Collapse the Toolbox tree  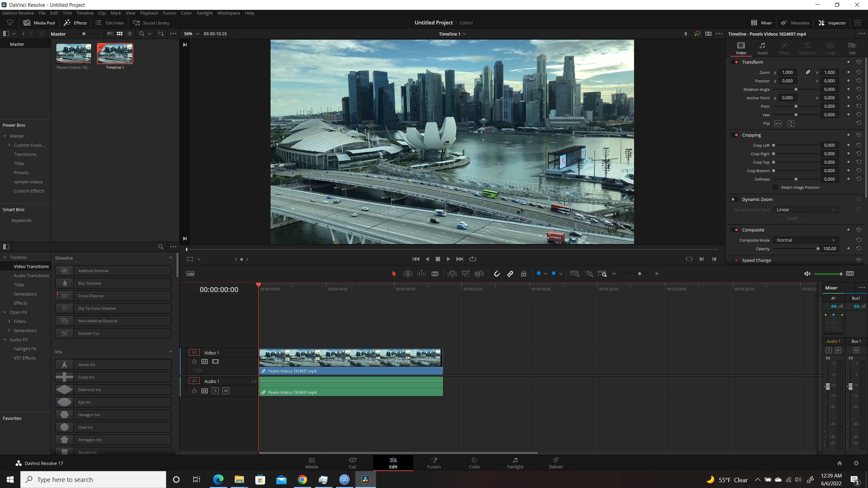pos(5,257)
